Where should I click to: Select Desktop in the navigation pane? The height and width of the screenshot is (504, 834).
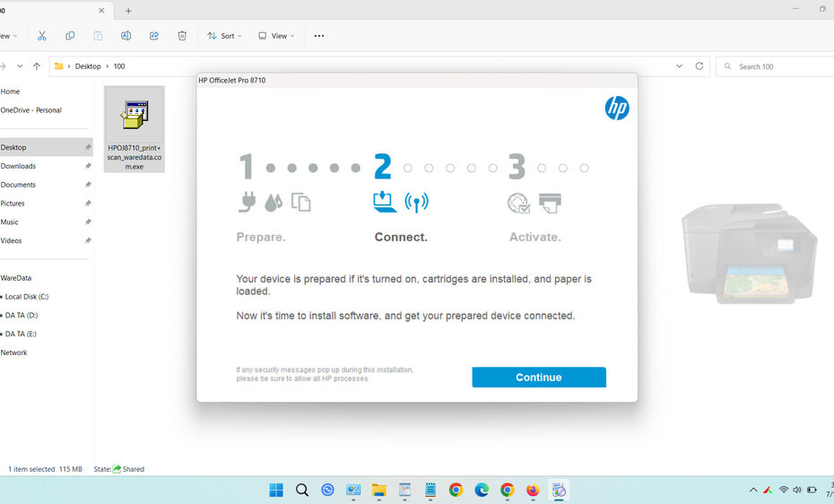coord(46,147)
